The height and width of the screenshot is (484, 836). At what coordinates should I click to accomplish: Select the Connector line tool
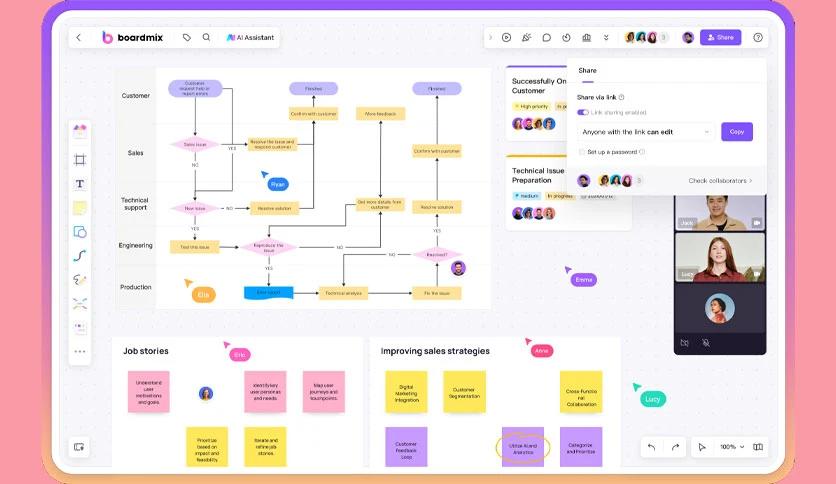click(x=80, y=256)
